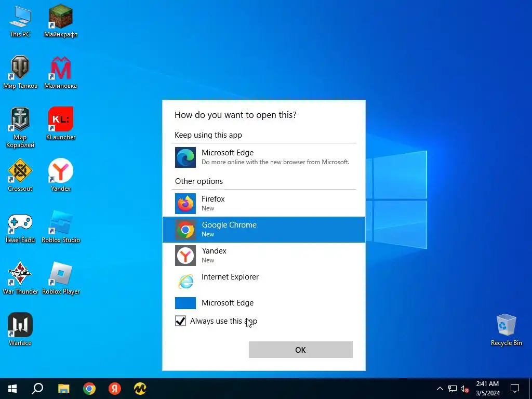Viewport: 532px width, 399px height.
Task: Uncheck Always use this app
Action: click(180, 321)
